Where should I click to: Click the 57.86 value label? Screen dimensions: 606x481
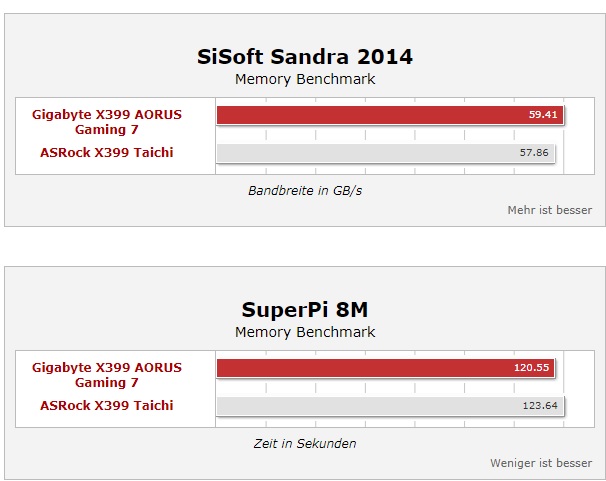click(534, 153)
